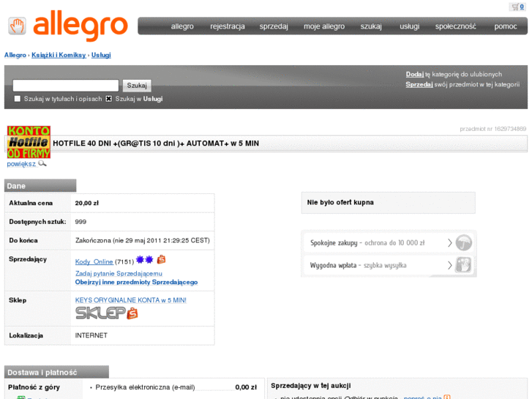The image size is (532, 399).
Task: Open seller Kody_Online profile link
Action: click(94, 261)
